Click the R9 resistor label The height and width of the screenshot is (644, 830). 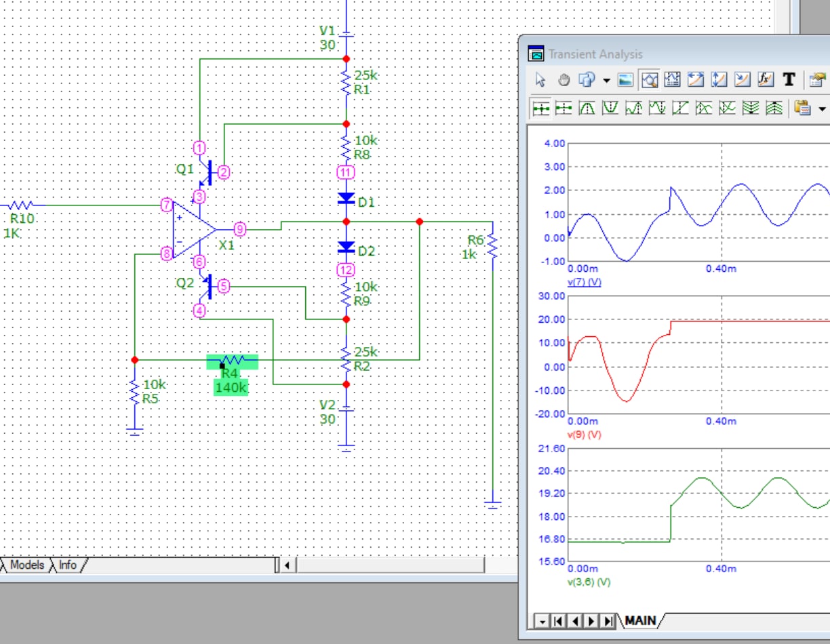362,300
